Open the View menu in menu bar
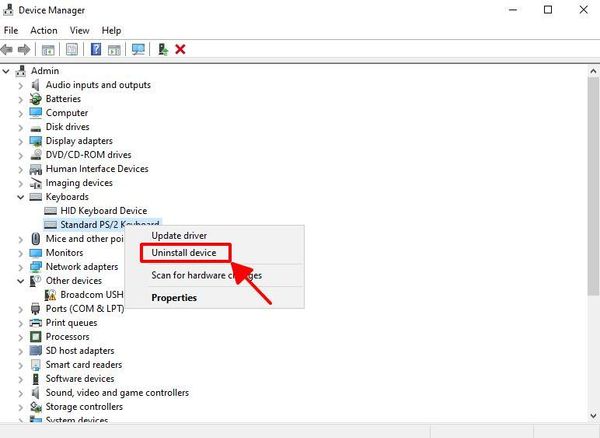The image size is (600, 438). tap(79, 30)
